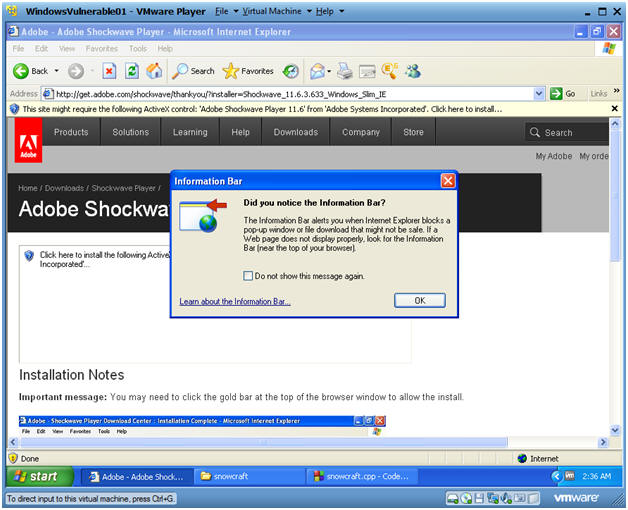Click Learning in Adobe navigation
The height and width of the screenshot is (510, 628).
pos(190,132)
